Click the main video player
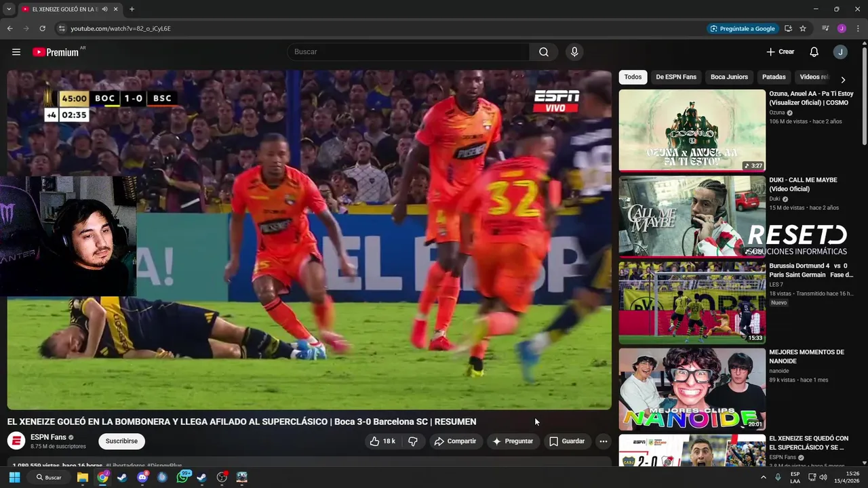Image resolution: width=868 pixels, height=488 pixels. (x=309, y=240)
